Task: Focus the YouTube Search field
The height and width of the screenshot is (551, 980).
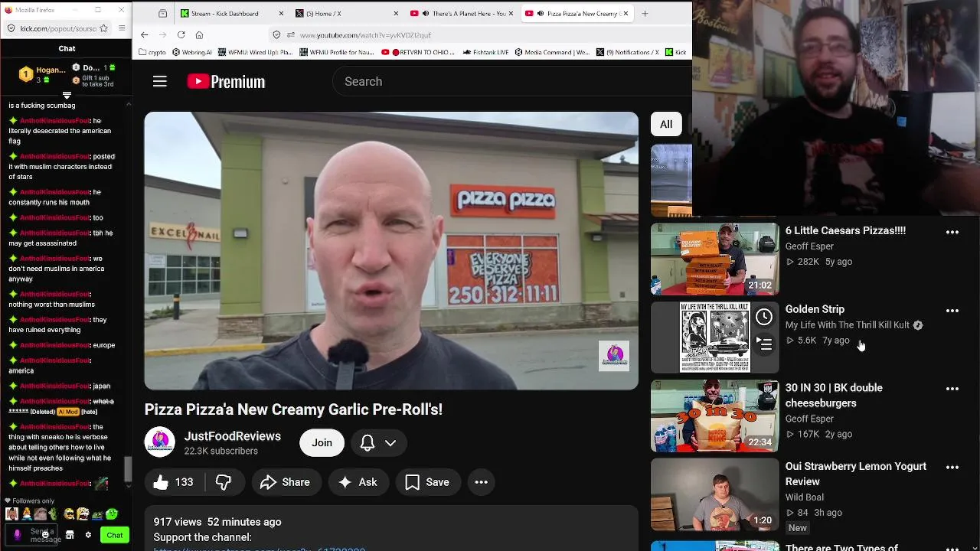Action: pyautogui.click(x=513, y=81)
